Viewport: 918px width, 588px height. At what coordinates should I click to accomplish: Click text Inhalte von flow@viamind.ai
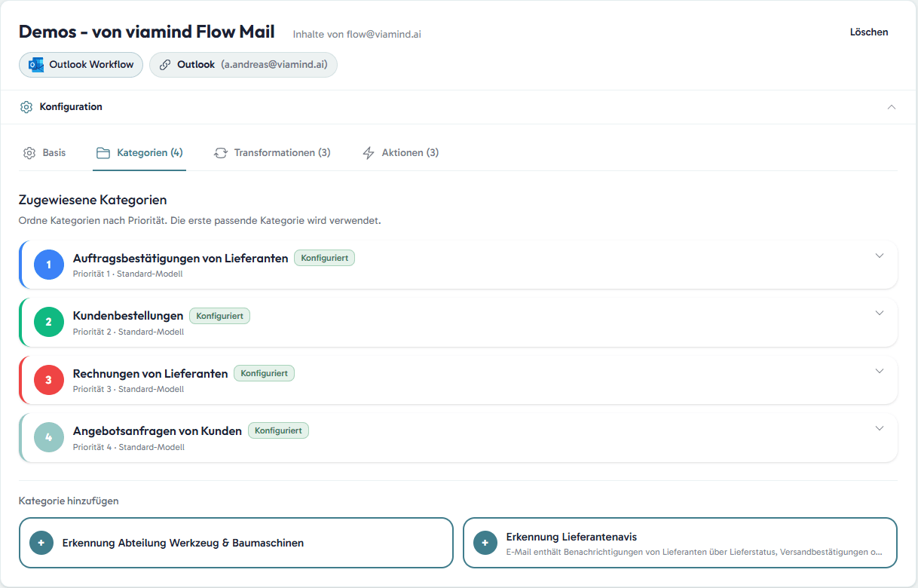(357, 34)
